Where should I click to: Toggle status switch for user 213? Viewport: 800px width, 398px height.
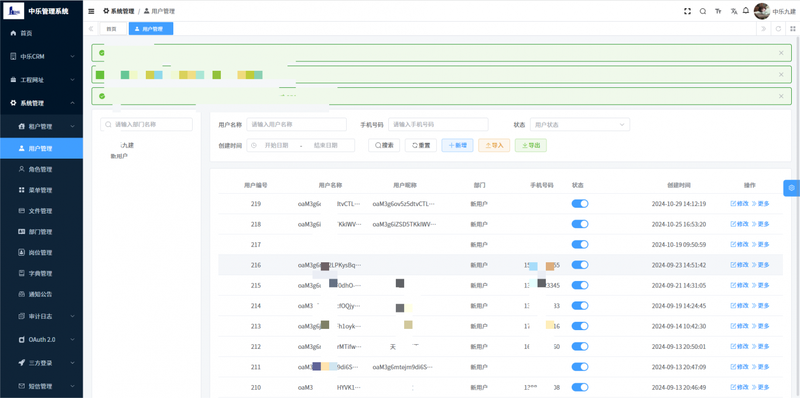coord(580,326)
